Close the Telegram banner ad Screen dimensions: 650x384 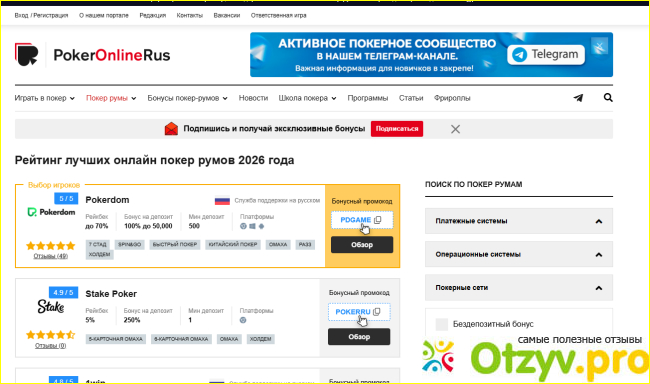coord(599,46)
